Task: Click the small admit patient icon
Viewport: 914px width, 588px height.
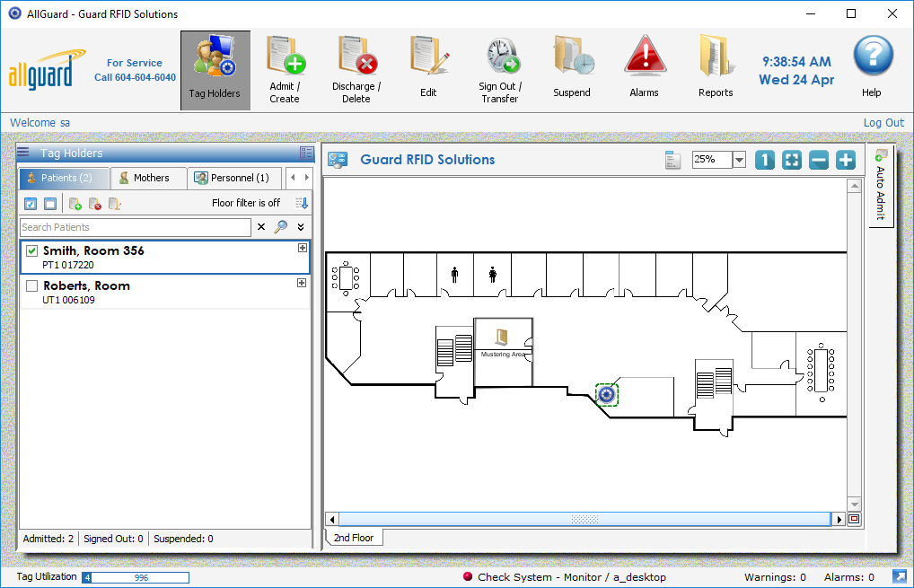Action: [75, 204]
